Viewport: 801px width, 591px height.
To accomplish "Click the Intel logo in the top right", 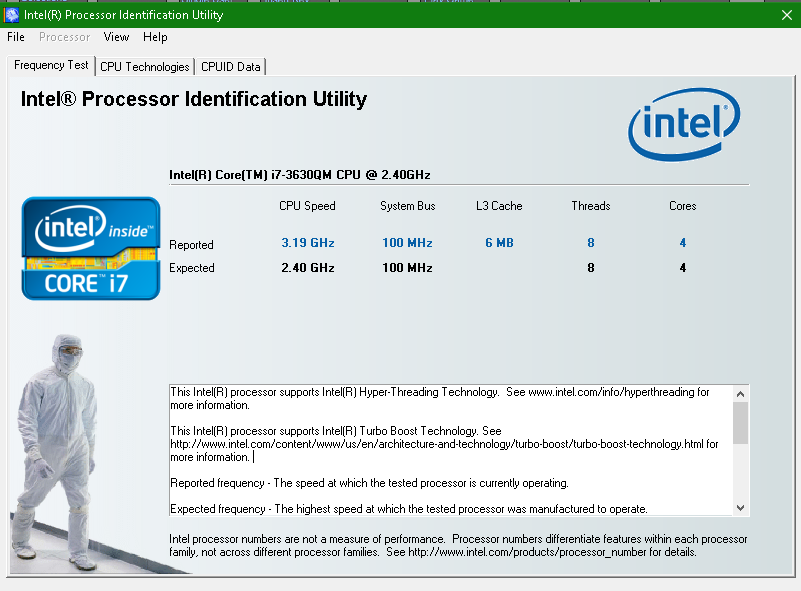I will pos(684,124).
